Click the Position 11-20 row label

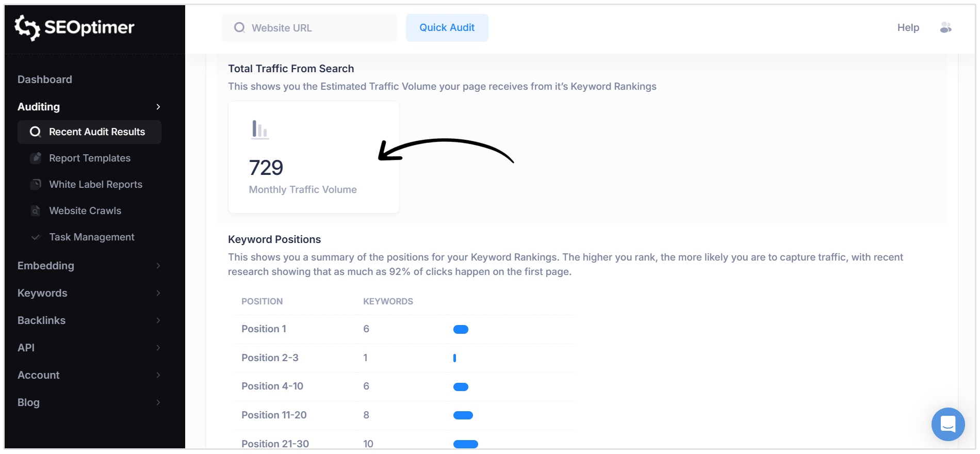coord(274,415)
